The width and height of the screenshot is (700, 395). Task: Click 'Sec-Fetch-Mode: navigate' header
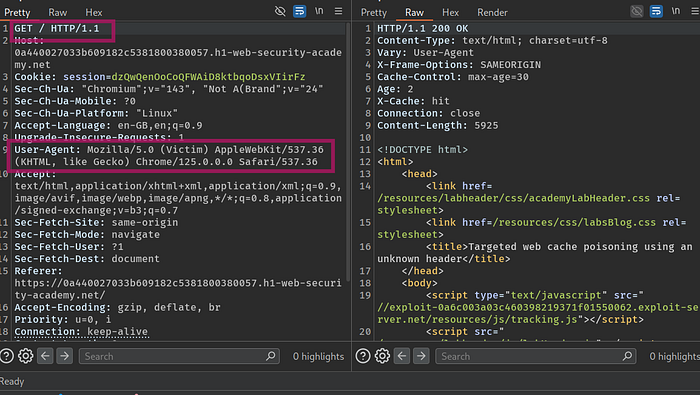coord(87,235)
